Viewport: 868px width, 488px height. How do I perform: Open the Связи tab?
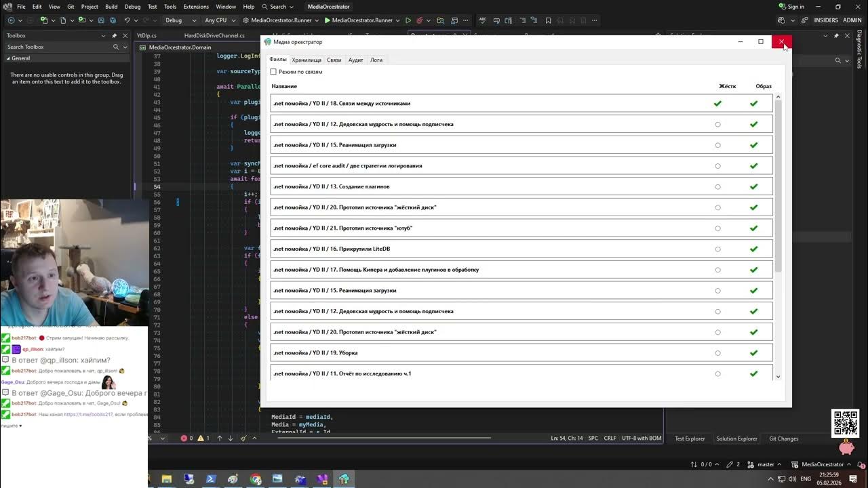tap(334, 60)
